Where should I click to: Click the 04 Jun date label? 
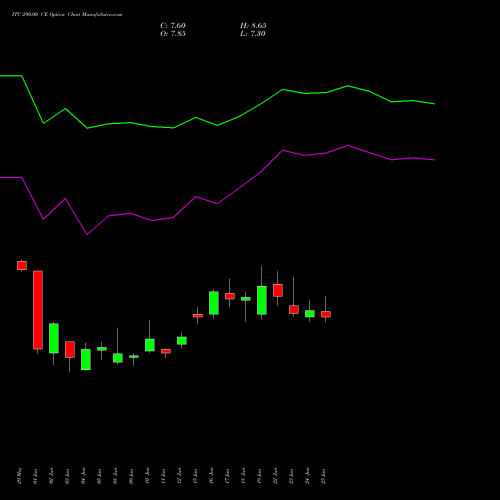[84, 476]
